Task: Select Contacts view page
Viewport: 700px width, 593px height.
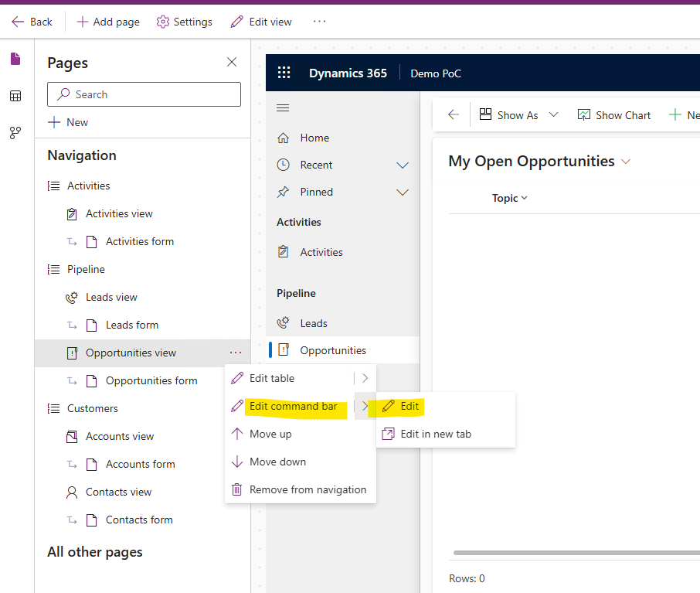Action: click(x=118, y=492)
